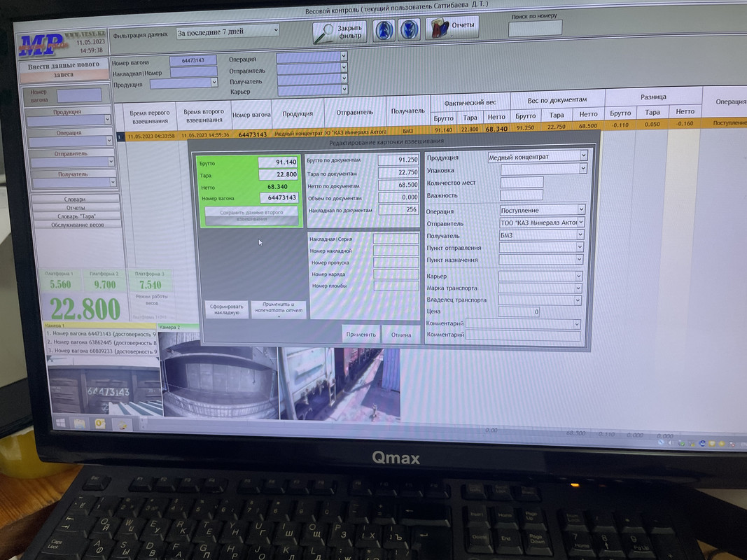Click Применить и напечатать отчет button
The height and width of the screenshot is (560, 747).
click(x=278, y=309)
